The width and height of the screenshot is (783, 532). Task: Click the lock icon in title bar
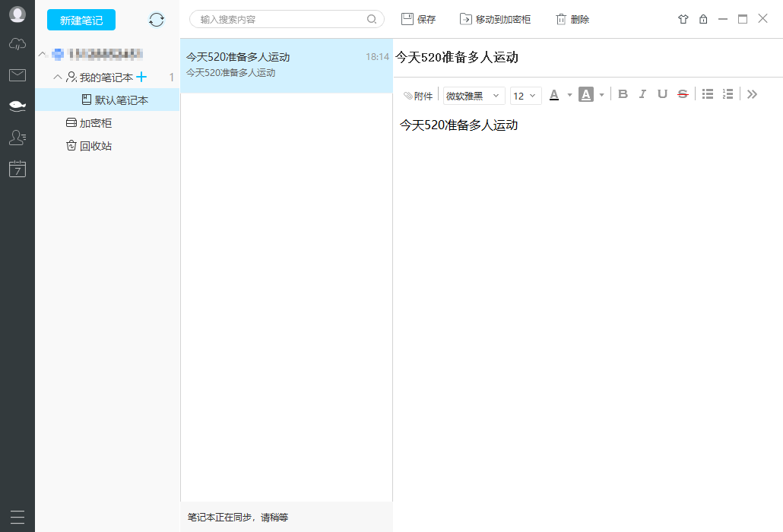tap(703, 20)
